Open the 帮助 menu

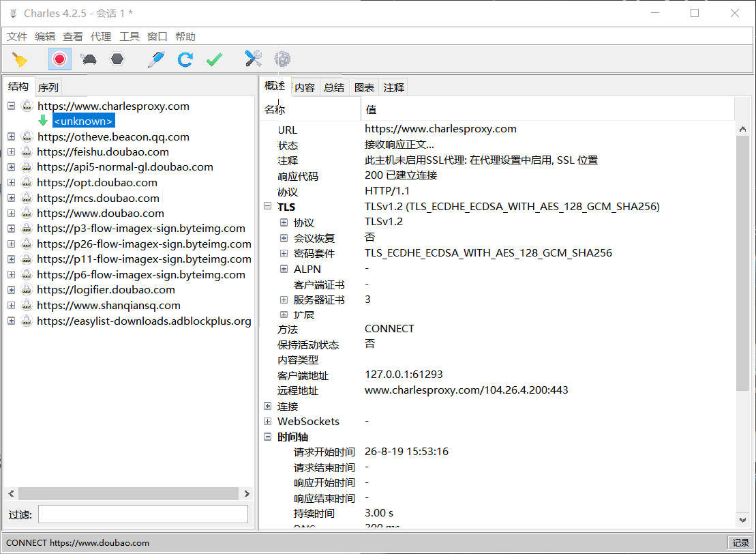tap(185, 37)
